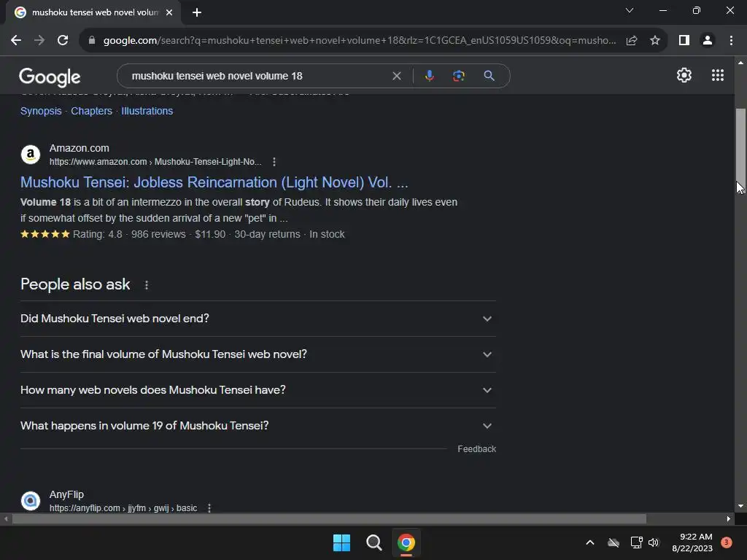The height and width of the screenshot is (560, 747).
Task: Open the Illustrations link
Action: 147,111
